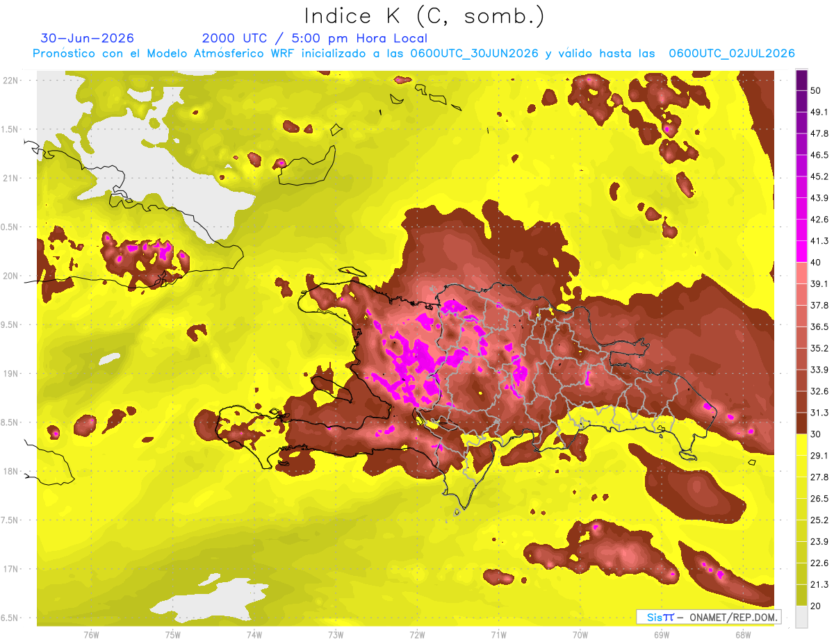This screenshot has width=834, height=644.
Task: Pick the yellow colorbar swatch between 29.1 and 30
Action: (801, 445)
